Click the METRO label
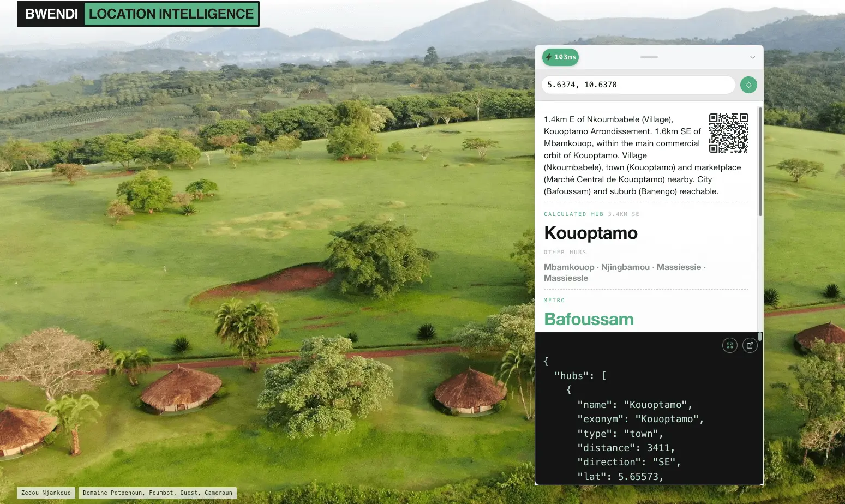The image size is (845, 504). [554, 301]
